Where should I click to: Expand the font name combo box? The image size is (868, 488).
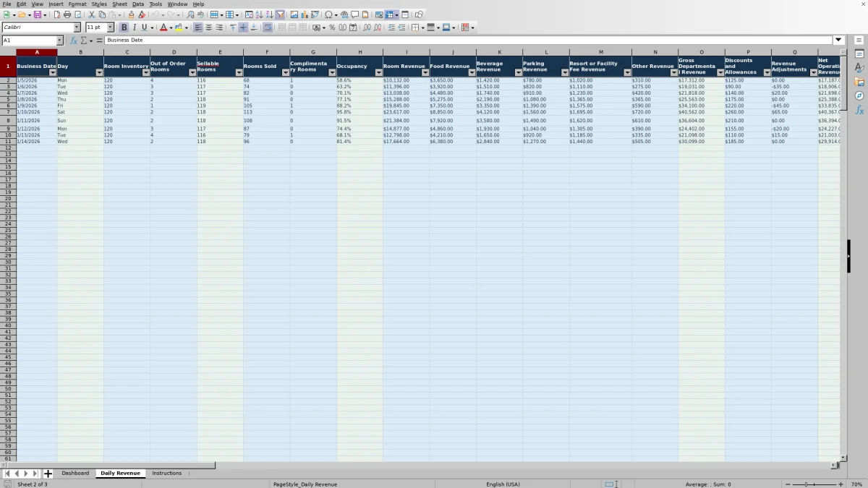tap(77, 27)
